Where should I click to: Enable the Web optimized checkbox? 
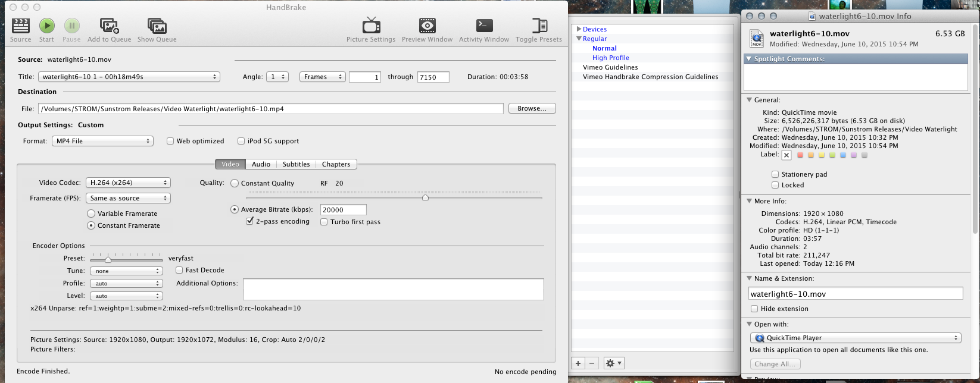pyautogui.click(x=170, y=141)
